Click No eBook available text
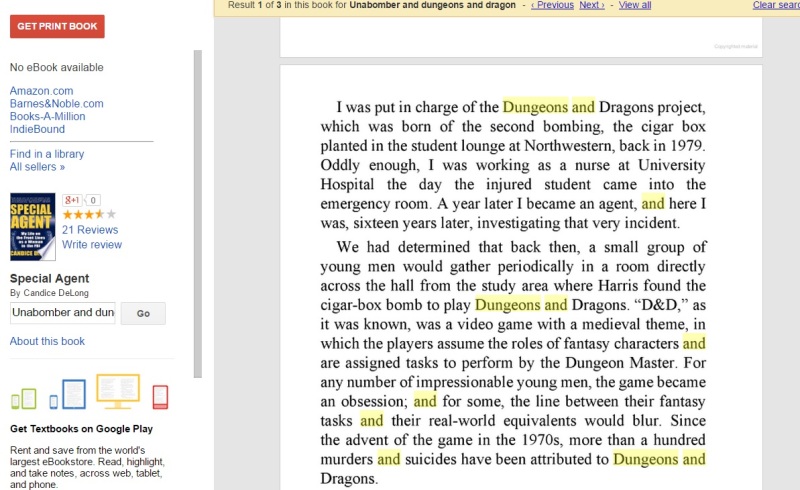 (x=57, y=67)
